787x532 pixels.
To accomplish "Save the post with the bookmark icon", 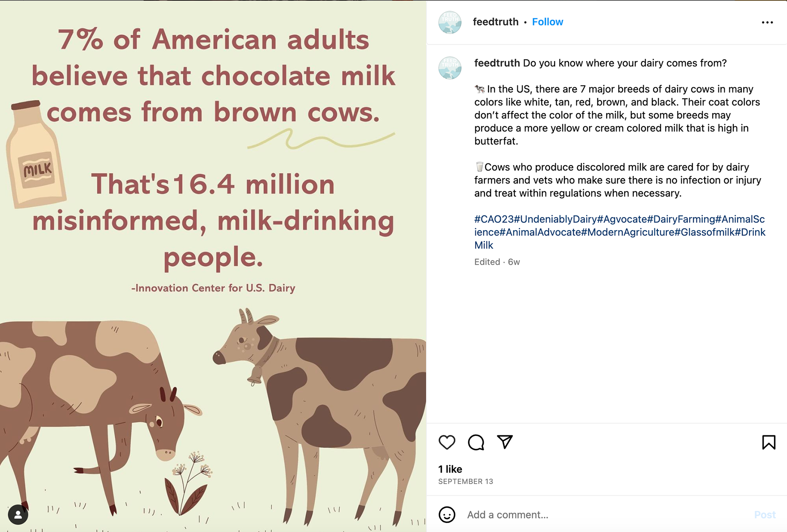I will (x=769, y=442).
